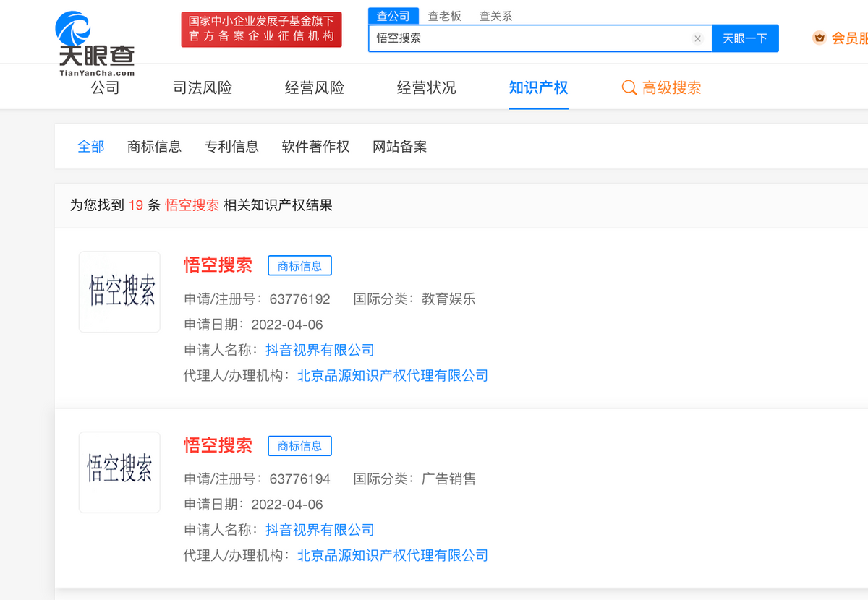Open 悟空搜索 title of the 教育娱乐 result
Viewport: 868px width, 600px height.
coord(218,265)
